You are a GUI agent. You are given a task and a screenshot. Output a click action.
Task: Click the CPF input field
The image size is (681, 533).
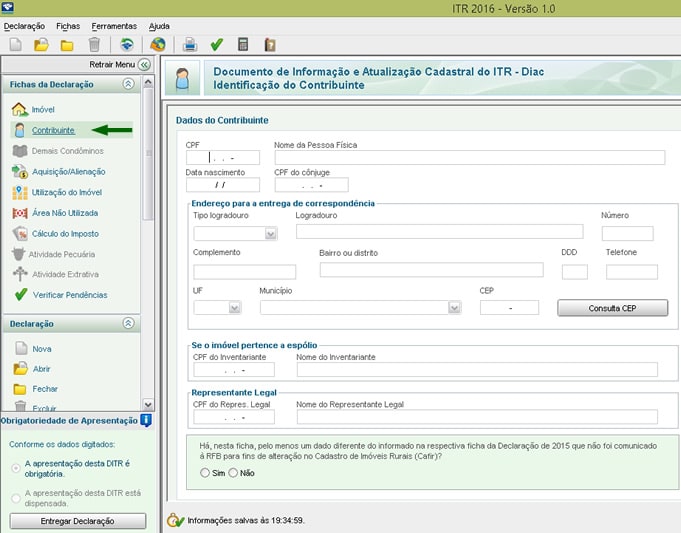click(x=223, y=158)
